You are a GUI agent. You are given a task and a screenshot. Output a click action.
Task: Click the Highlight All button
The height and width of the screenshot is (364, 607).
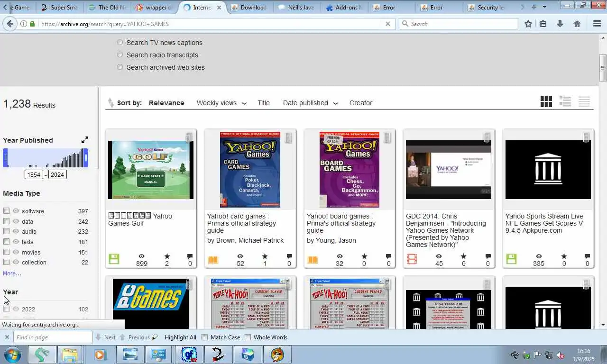pos(180,337)
